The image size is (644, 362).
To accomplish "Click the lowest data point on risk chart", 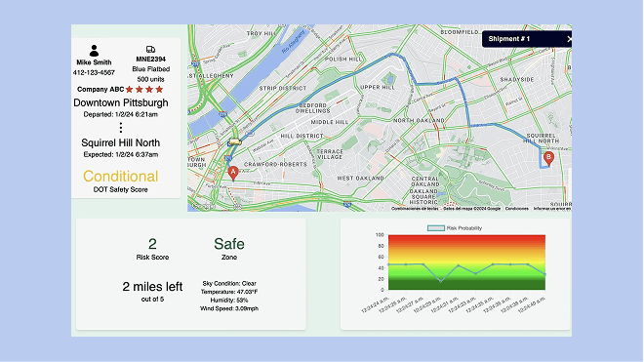I will point(441,281).
